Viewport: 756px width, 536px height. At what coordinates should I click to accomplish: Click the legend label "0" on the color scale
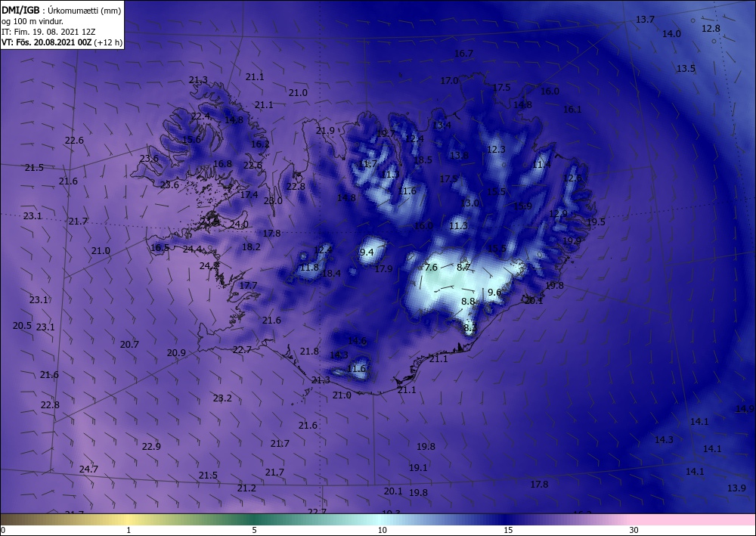(x=3, y=530)
